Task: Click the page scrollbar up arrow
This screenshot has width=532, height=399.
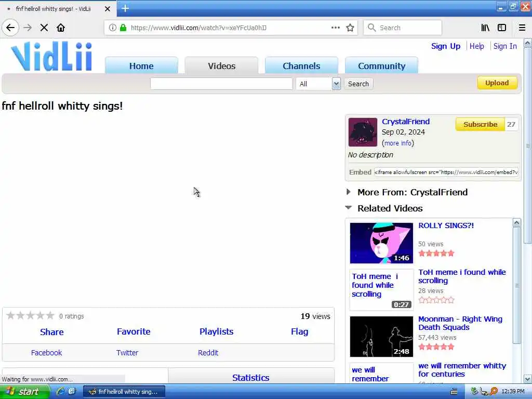Action: pyautogui.click(x=528, y=43)
